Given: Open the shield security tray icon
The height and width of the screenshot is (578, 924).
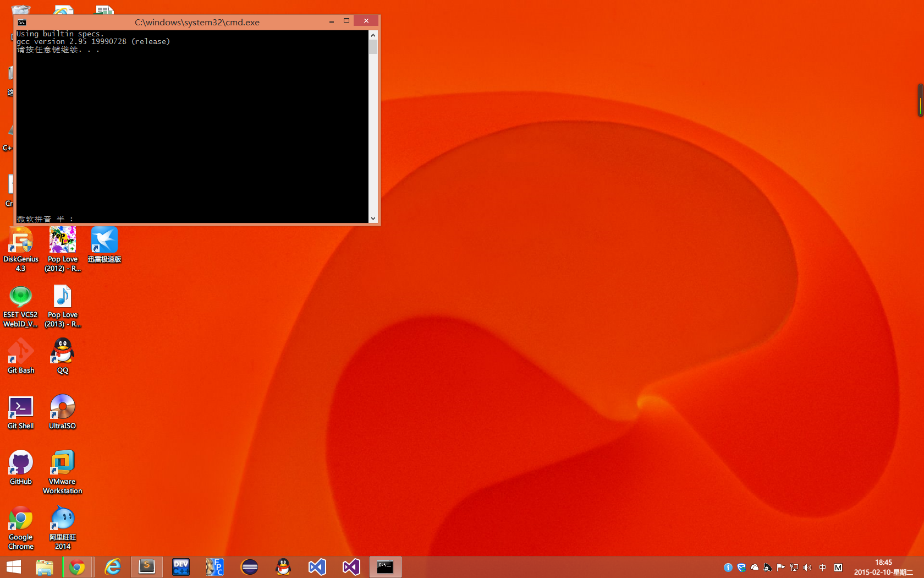Looking at the screenshot, I should [741, 568].
